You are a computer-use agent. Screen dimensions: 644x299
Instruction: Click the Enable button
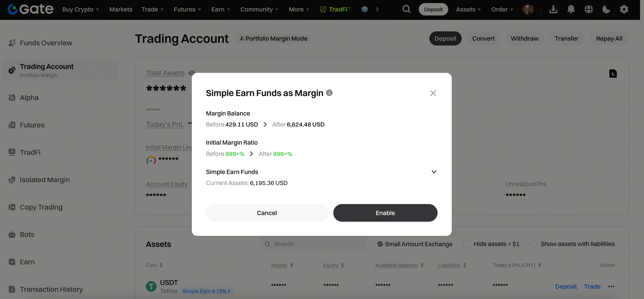tap(385, 213)
